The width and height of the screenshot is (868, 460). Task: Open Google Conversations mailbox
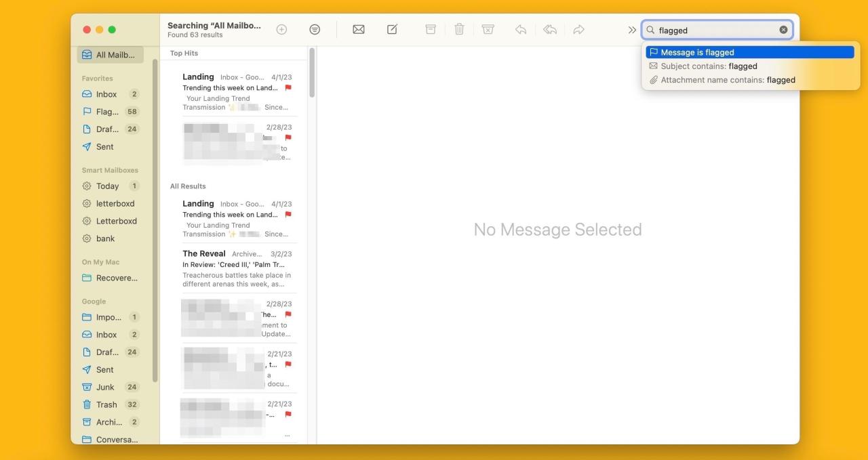(x=110, y=440)
